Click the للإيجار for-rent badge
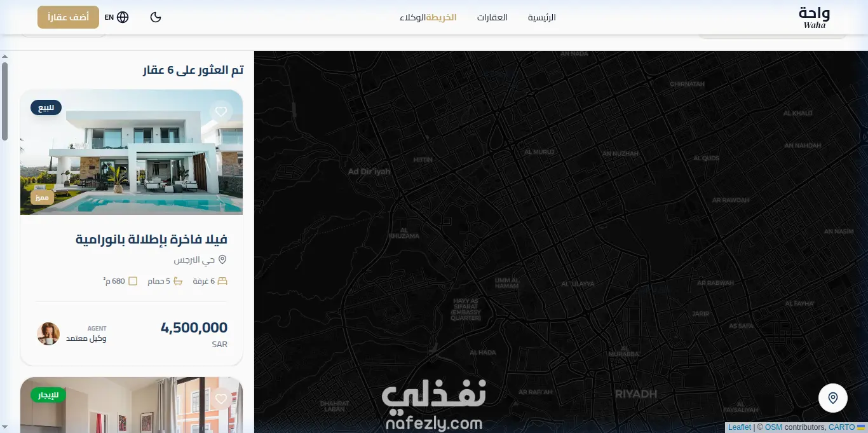 pyautogui.click(x=48, y=395)
